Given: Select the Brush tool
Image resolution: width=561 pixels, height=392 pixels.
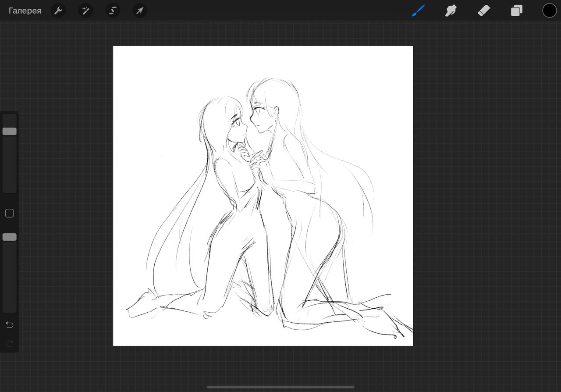Looking at the screenshot, I should 418,11.
